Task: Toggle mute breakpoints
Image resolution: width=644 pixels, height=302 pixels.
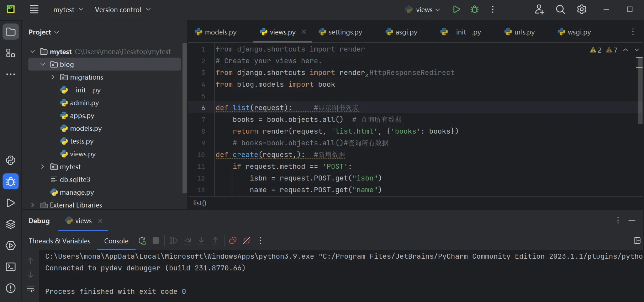Action: click(247, 241)
